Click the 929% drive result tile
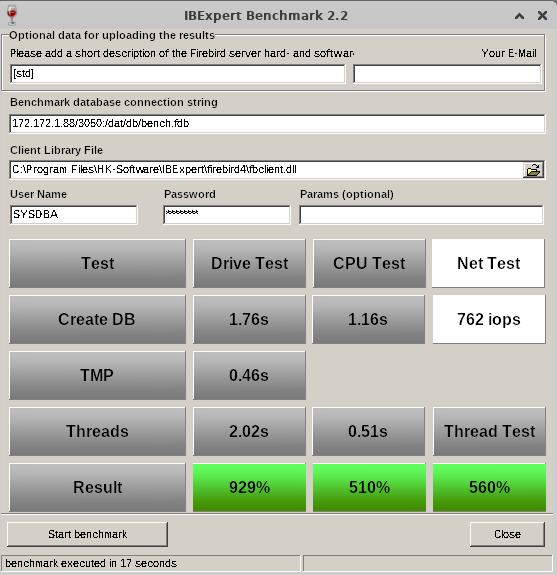This screenshot has height=575, width=557. tap(249, 487)
